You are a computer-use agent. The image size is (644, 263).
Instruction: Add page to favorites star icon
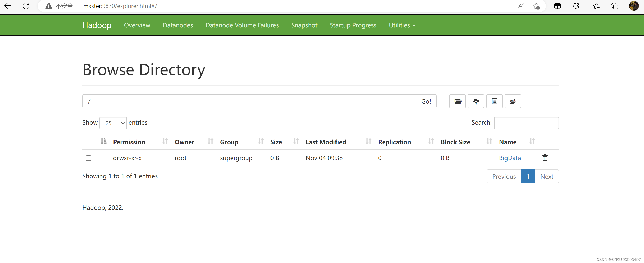click(x=536, y=6)
